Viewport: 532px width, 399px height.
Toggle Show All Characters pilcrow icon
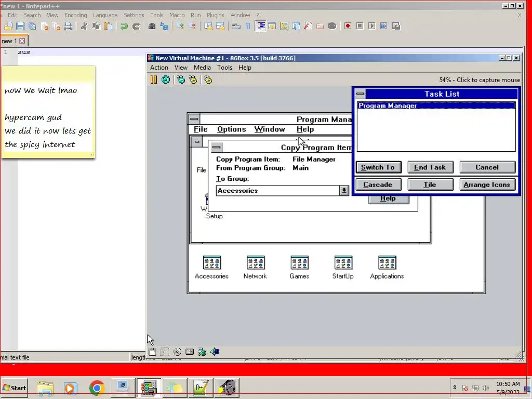(248, 26)
